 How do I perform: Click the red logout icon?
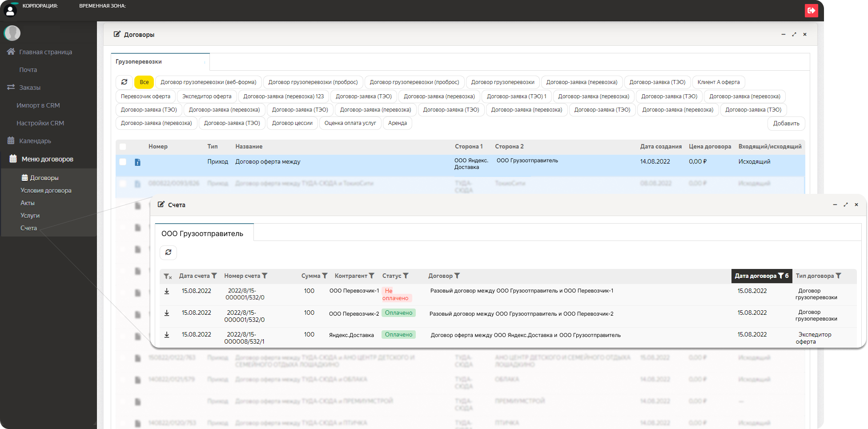[811, 11]
